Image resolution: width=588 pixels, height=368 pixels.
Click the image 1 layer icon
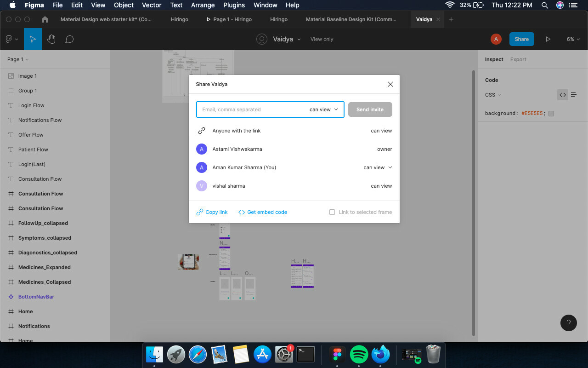coord(11,76)
